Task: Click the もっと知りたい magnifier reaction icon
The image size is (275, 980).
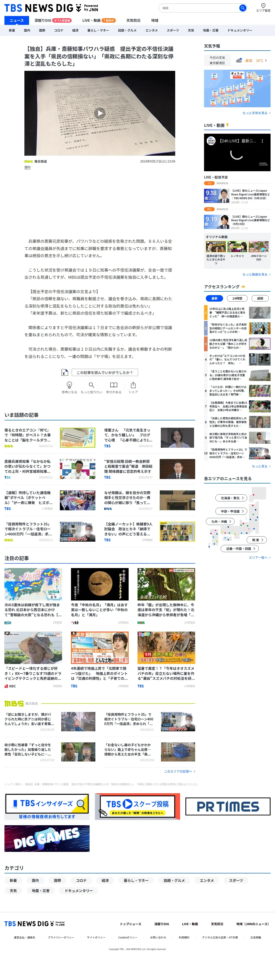Action: coord(91,385)
